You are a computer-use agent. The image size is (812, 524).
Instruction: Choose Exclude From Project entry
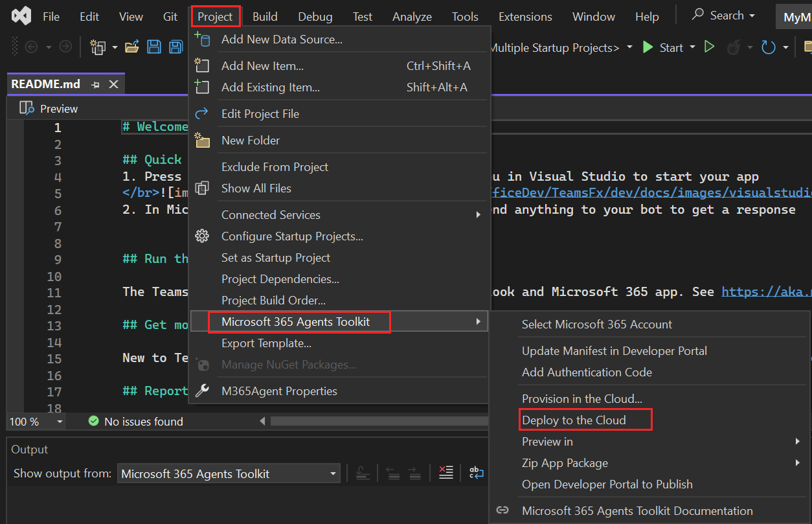(275, 166)
